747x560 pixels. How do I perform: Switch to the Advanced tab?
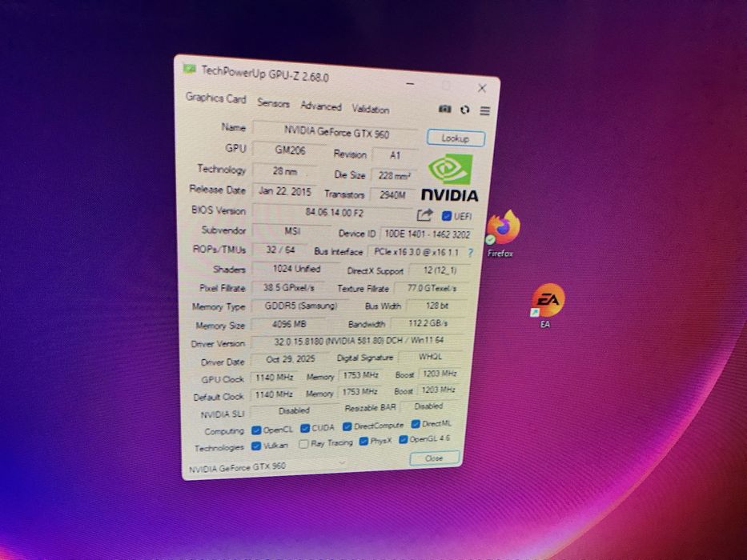pyautogui.click(x=321, y=106)
